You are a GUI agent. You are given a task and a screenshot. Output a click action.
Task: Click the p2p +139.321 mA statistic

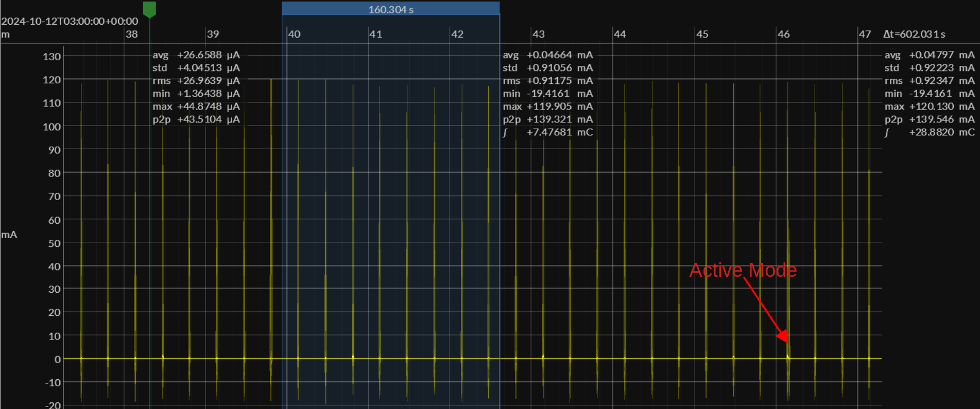tap(547, 119)
